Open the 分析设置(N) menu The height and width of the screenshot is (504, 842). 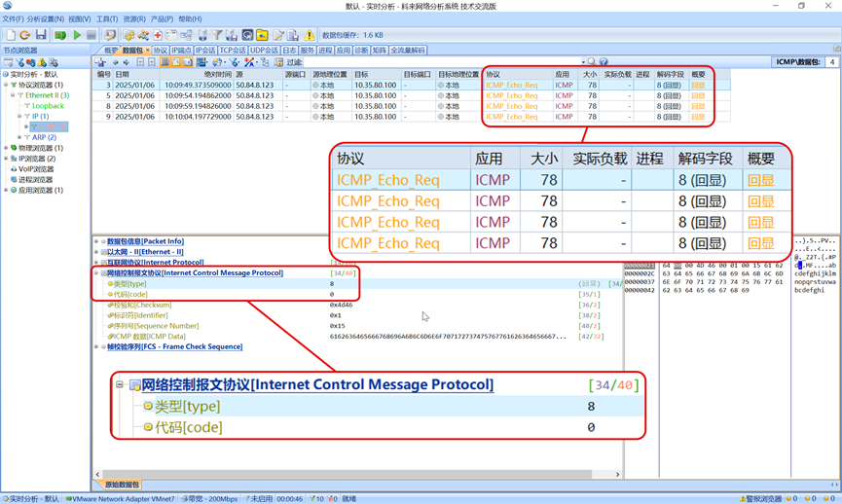pos(45,18)
